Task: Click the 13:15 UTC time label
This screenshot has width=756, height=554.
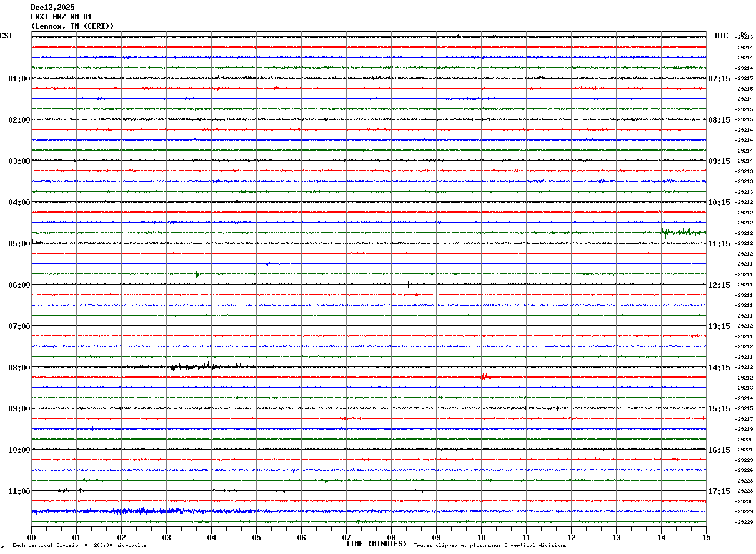Action: tap(719, 326)
